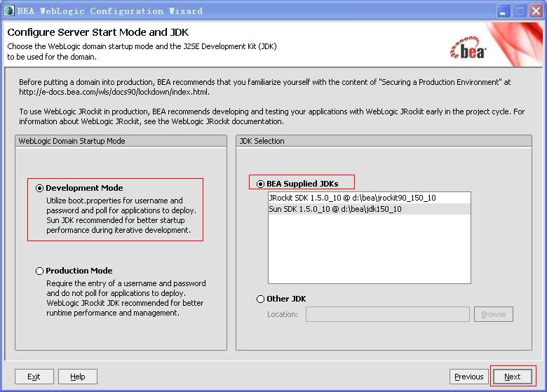Image resolution: width=547 pixels, height=392 pixels.
Task: Click the JDK Selection panel header
Action: click(384, 141)
